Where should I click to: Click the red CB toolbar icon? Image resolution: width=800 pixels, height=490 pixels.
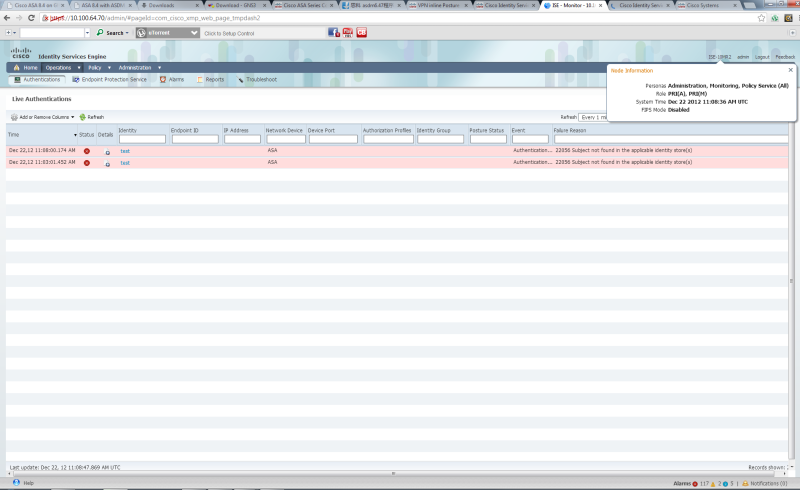click(362, 33)
